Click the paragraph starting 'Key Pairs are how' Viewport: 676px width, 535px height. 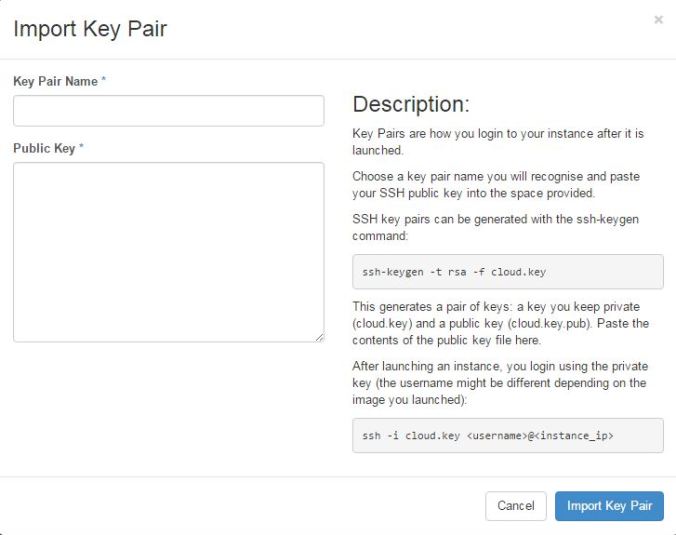click(498, 142)
